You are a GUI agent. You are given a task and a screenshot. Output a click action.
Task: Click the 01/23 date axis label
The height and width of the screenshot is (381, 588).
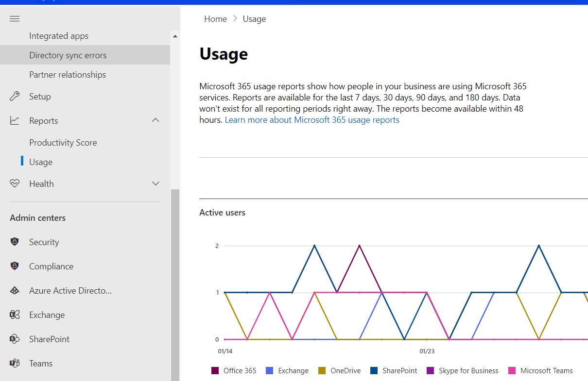click(x=427, y=351)
